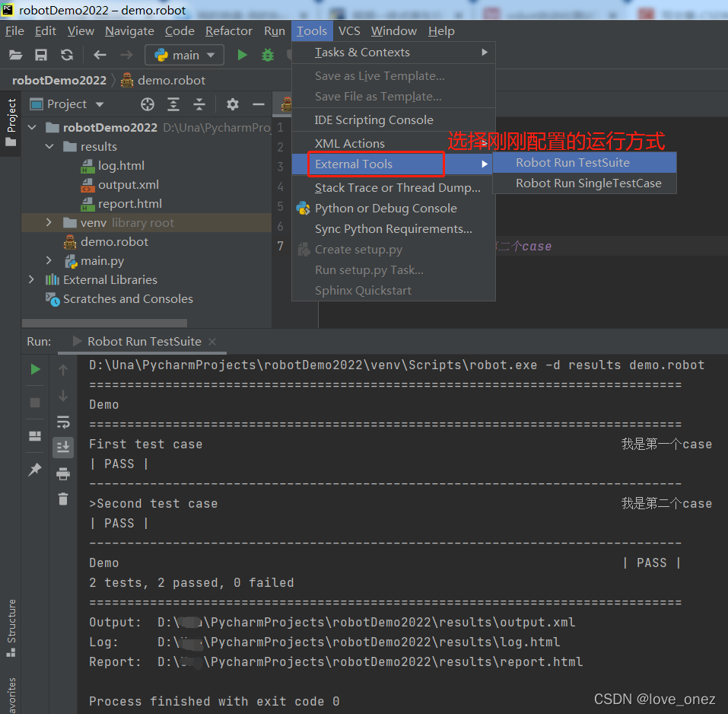The height and width of the screenshot is (714, 728).
Task: Open the VCS menu
Action: (349, 31)
